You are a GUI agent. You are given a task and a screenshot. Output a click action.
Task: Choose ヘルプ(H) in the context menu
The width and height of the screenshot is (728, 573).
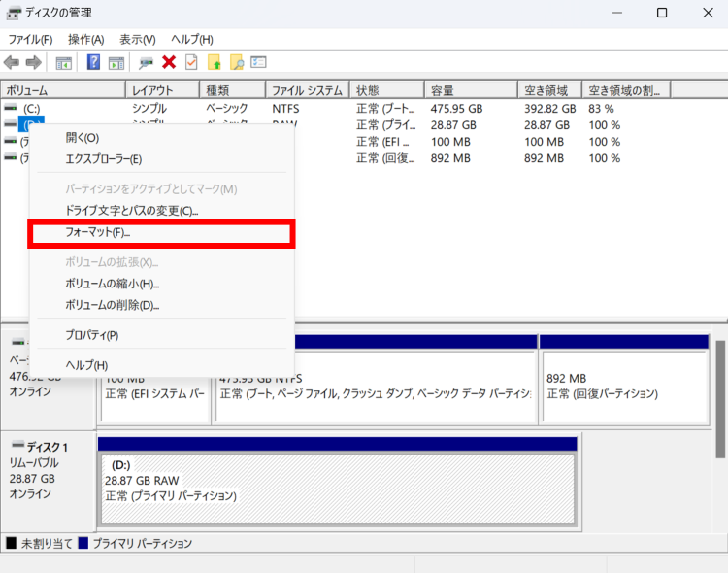click(161, 365)
